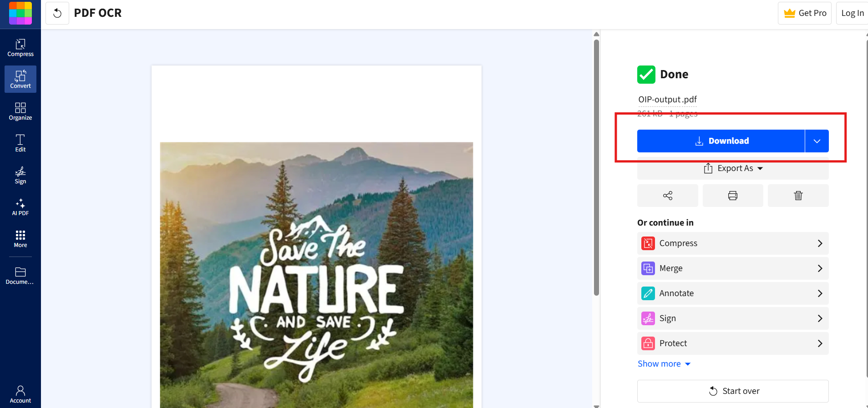Screen dimensions: 868x408
Task: Open the Edit tool in sidebar
Action: (20, 143)
